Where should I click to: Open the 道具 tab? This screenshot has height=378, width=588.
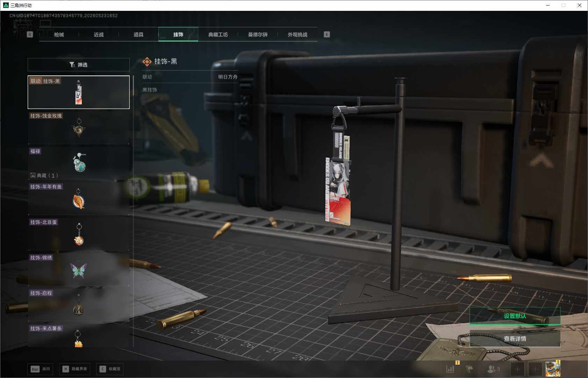point(138,35)
